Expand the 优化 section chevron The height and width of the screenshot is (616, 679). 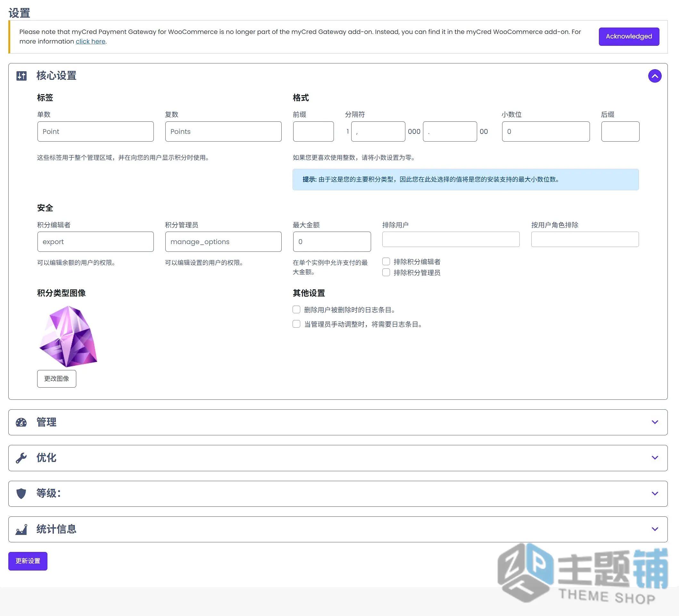click(654, 458)
